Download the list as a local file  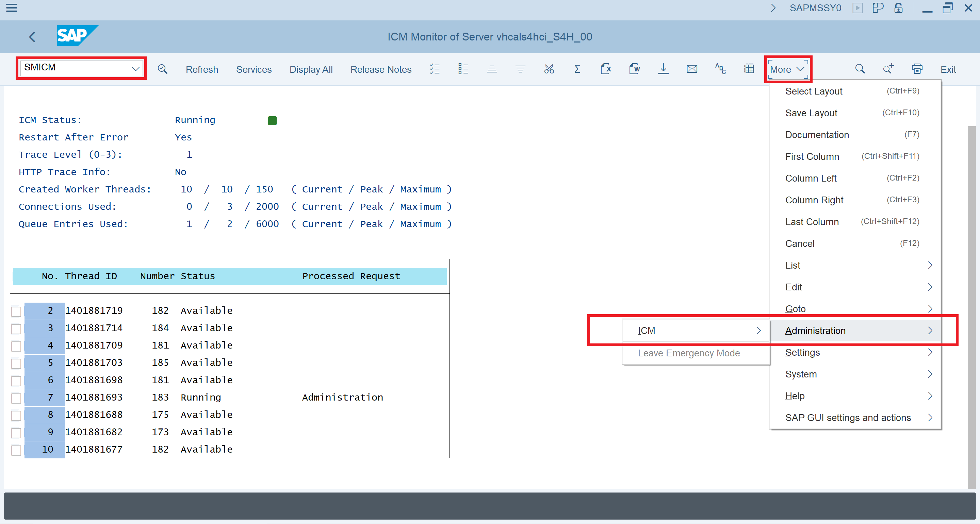point(664,69)
